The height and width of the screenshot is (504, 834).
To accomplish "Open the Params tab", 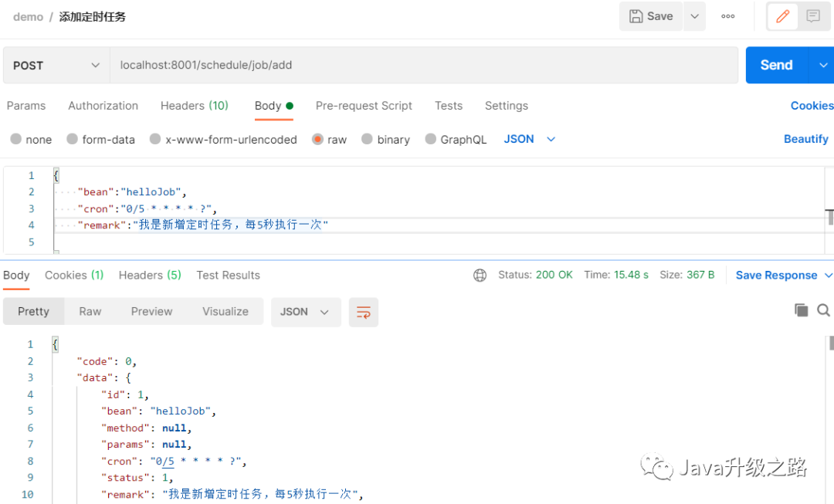I will click(x=26, y=106).
